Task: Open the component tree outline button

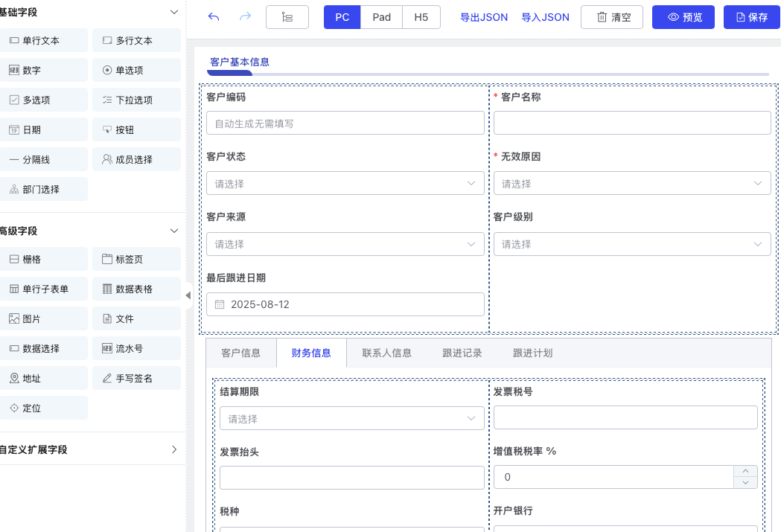Action: click(x=287, y=17)
